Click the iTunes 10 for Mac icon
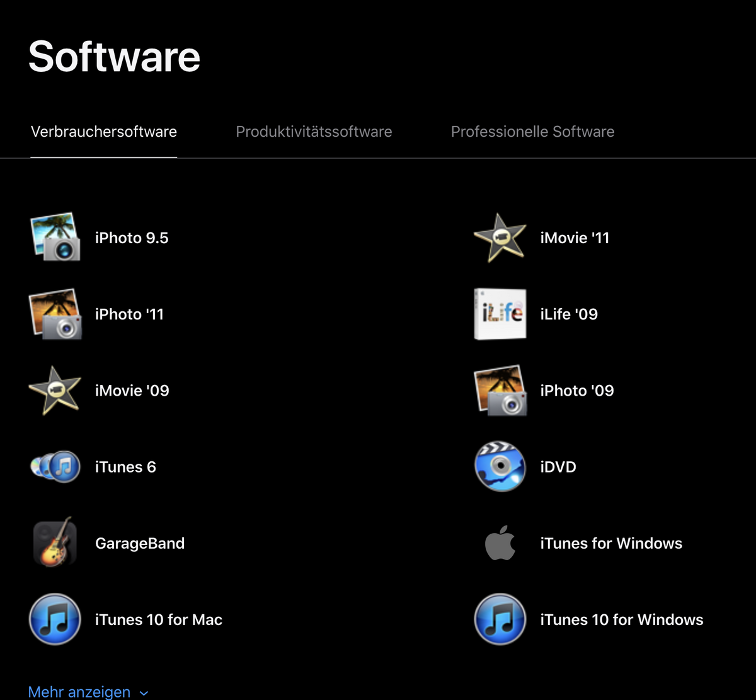The height and width of the screenshot is (700, 756). [55, 619]
